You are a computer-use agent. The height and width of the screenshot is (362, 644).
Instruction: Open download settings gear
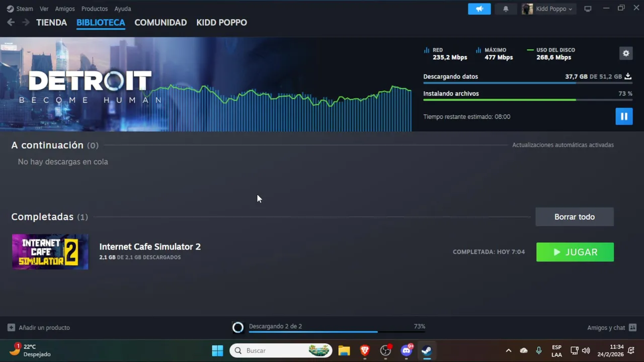click(626, 53)
